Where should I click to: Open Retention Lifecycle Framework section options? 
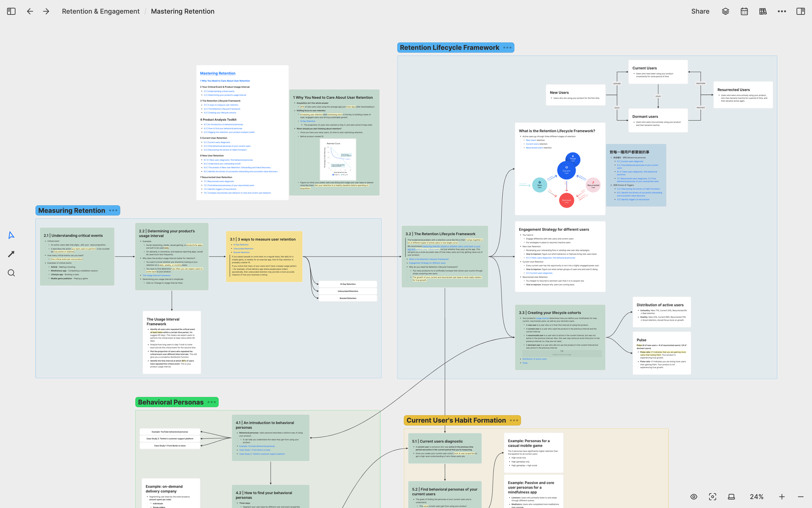(508, 48)
